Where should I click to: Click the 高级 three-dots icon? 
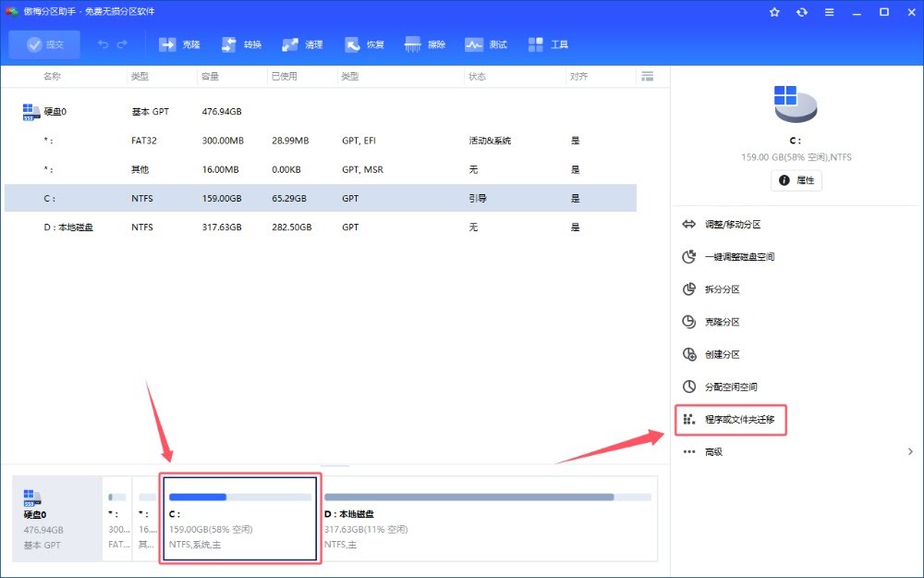689,452
